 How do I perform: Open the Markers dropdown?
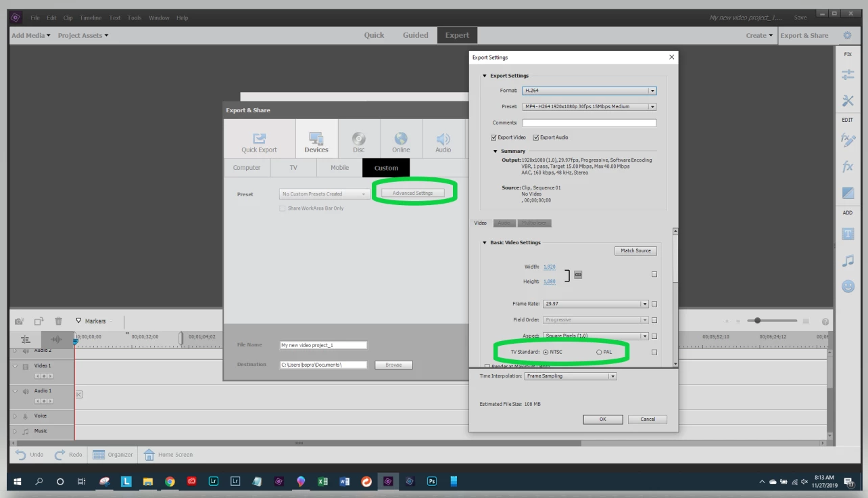click(94, 321)
